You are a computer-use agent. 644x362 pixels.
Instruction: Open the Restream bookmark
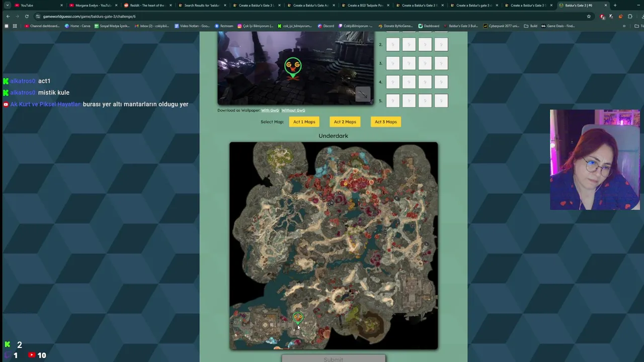pyautogui.click(x=224, y=26)
